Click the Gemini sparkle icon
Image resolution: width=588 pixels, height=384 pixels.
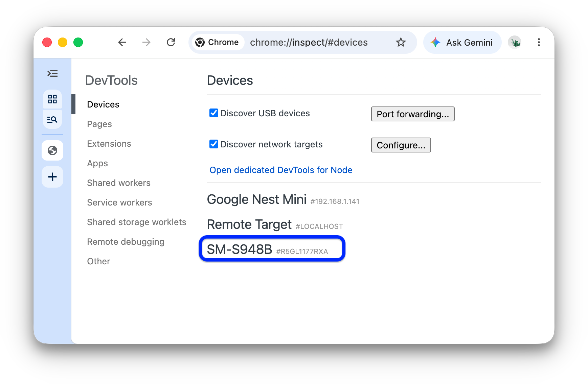435,42
